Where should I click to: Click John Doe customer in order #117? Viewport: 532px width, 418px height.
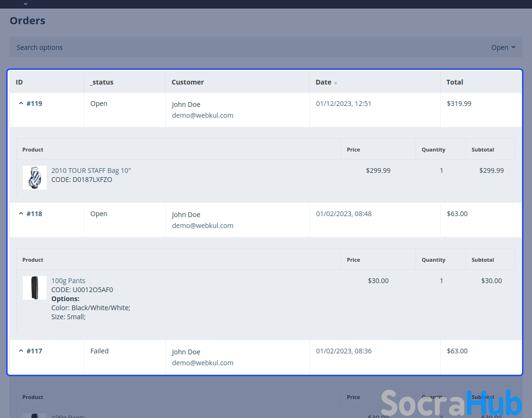(186, 352)
